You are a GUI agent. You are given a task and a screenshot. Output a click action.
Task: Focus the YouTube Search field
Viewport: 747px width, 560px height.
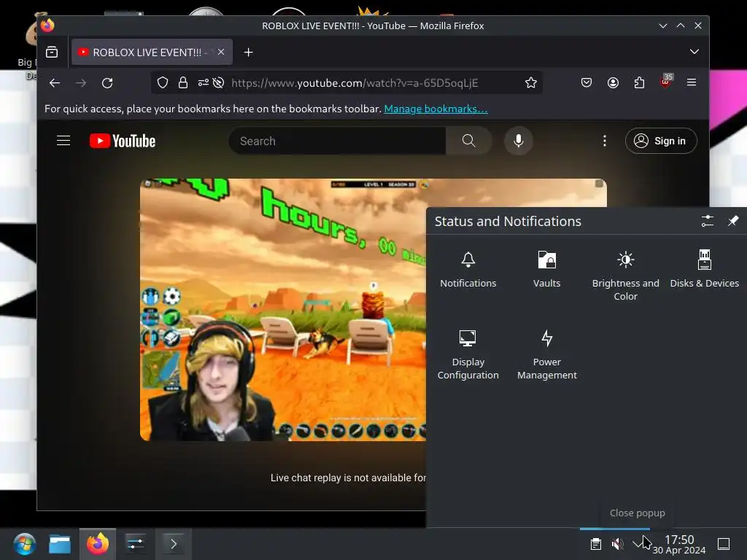(337, 141)
